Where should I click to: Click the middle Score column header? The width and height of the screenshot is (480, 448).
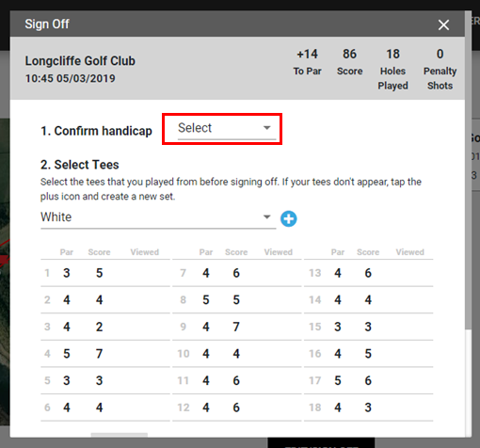pos(236,252)
